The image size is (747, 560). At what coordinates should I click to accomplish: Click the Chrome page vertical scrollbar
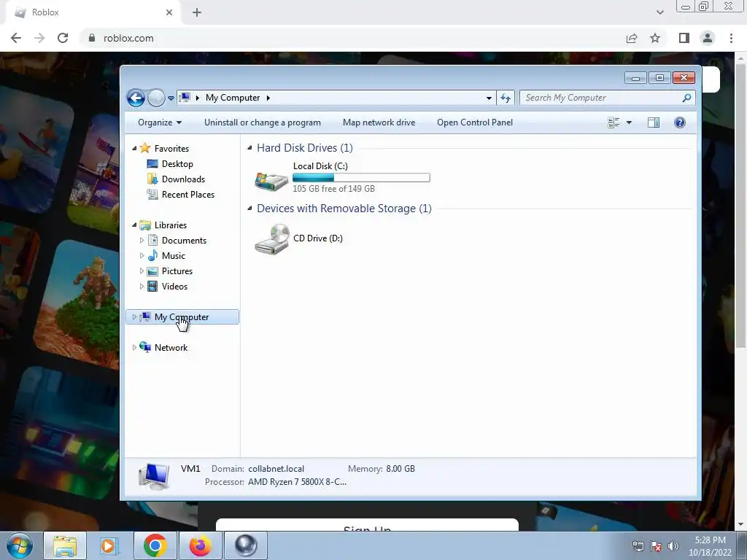point(740,205)
